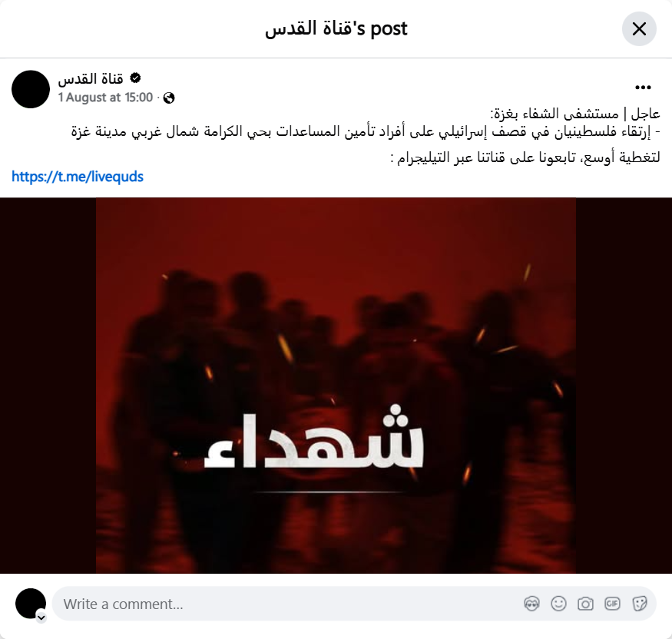
Task: Open the emoji picker in comment box
Action: [x=558, y=604]
